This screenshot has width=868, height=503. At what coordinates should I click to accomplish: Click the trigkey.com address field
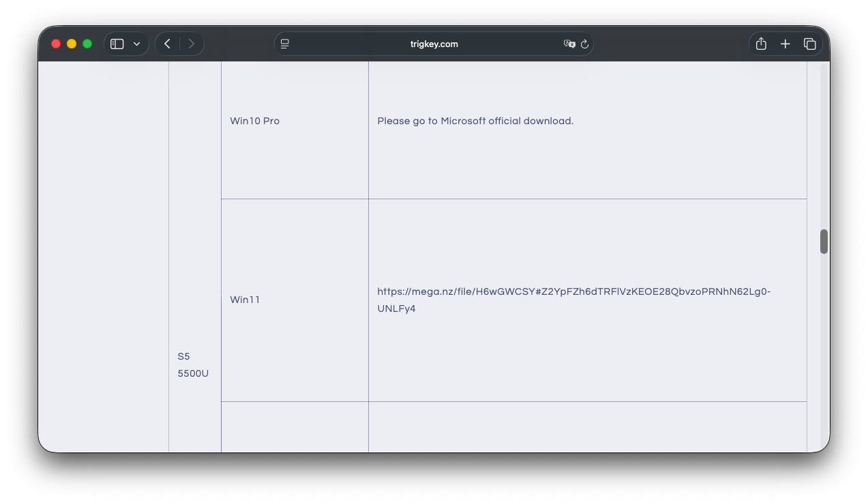[x=434, y=44]
